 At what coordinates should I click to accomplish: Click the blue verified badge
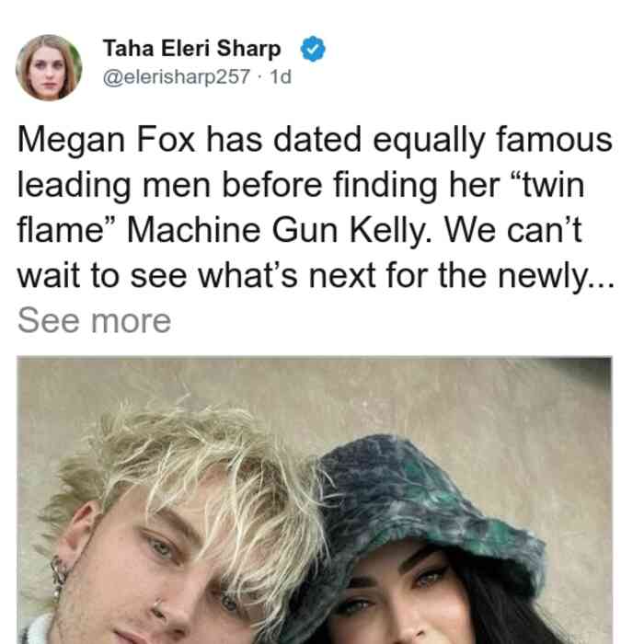tap(313, 49)
